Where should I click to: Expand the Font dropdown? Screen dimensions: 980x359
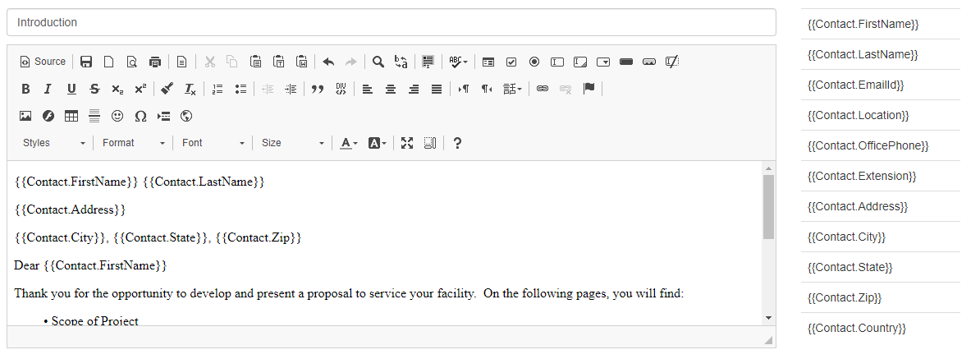213,143
